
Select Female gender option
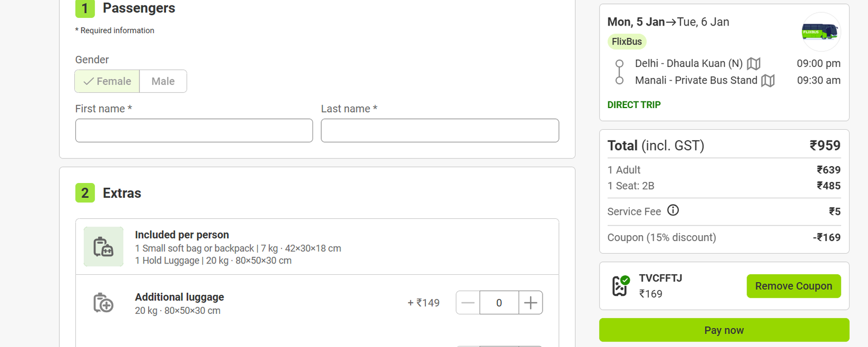click(107, 81)
